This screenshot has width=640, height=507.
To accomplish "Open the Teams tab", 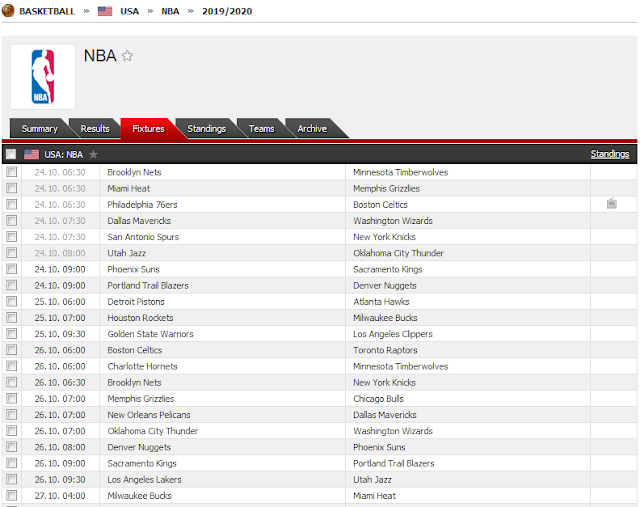I will 262,129.
